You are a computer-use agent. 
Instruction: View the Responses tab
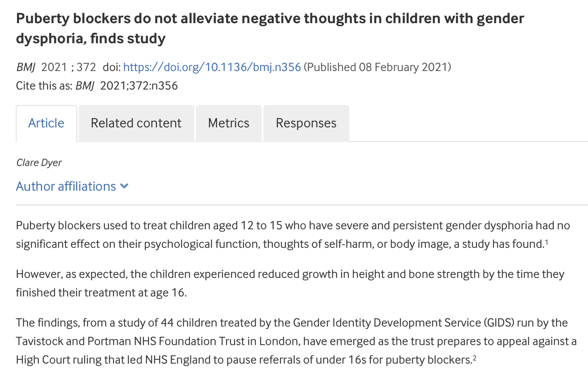click(x=306, y=123)
